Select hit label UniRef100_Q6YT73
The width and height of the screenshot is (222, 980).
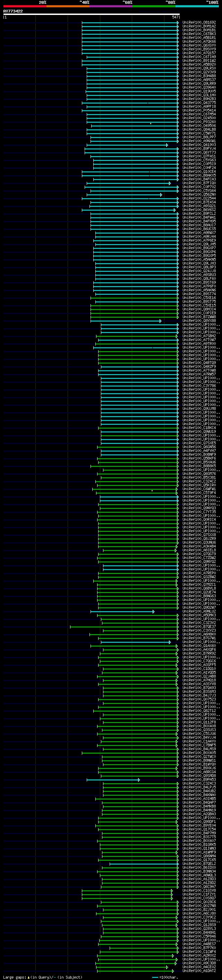pyautogui.click(x=199, y=153)
